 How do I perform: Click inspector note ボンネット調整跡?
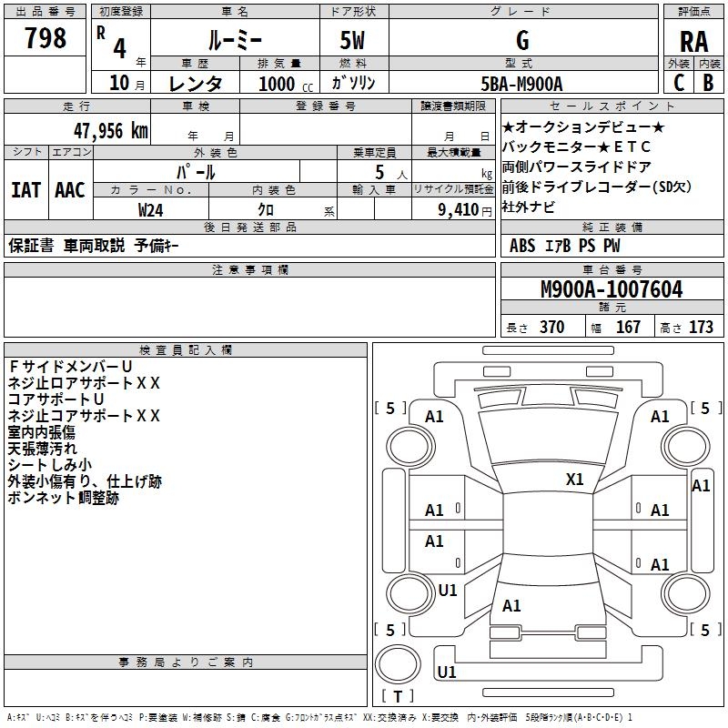pyautogui.click(x=64, y=498)
